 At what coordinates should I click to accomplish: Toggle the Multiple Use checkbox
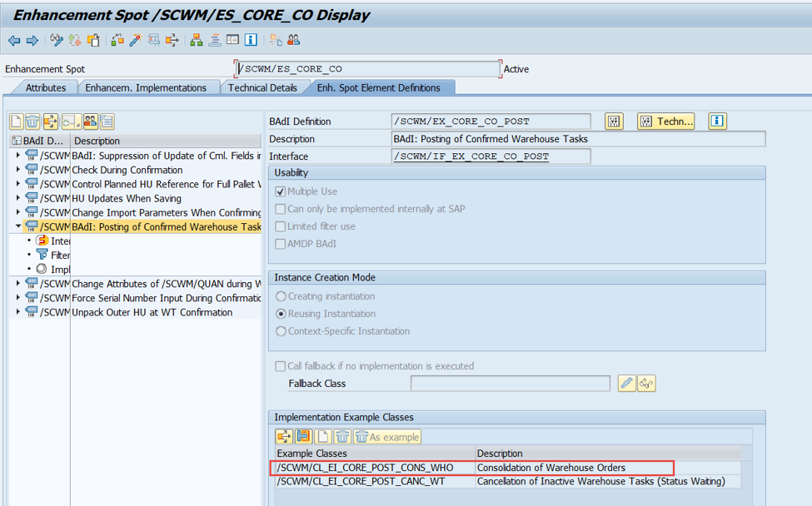(280, 191)
